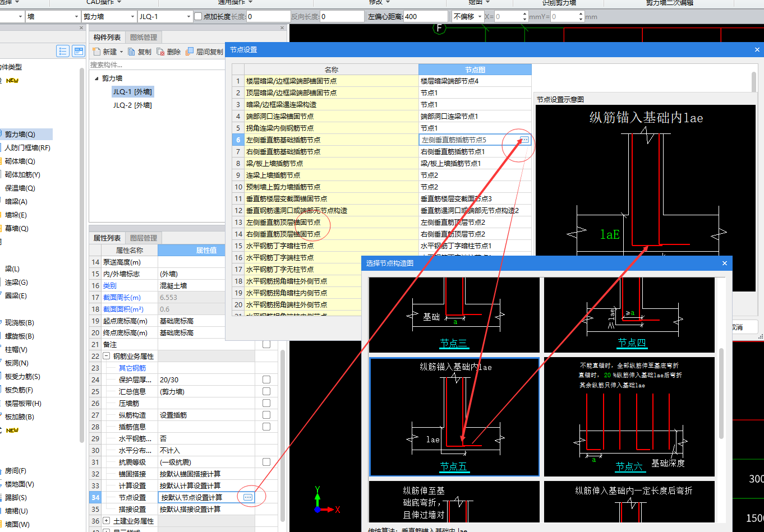Open ellipsis button in 节点设置 property row
Viewport: 764px width, 532px height.
pyautogui.click(x=248, y=497)
